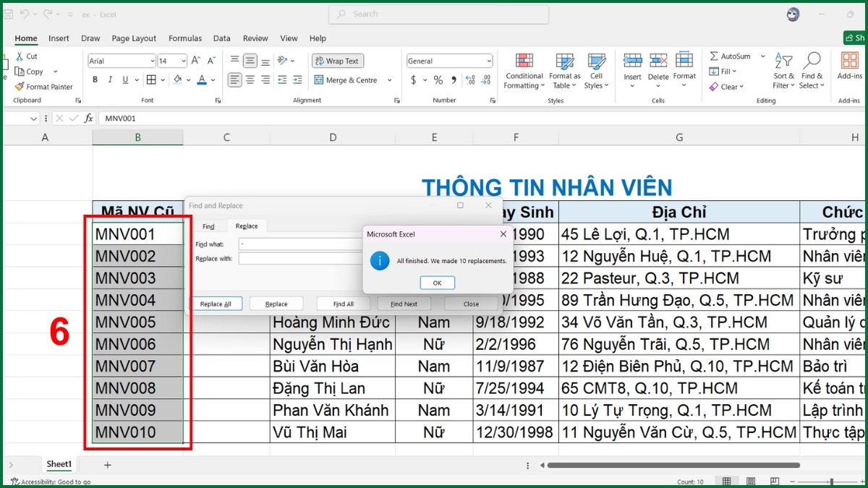Switch to the Find tab in dialog
868x488 pixels.
click(208, 226)
